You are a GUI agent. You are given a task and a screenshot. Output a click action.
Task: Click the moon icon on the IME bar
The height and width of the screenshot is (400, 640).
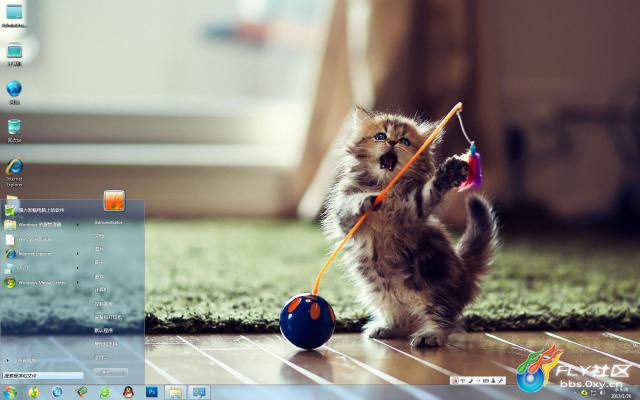471,381
